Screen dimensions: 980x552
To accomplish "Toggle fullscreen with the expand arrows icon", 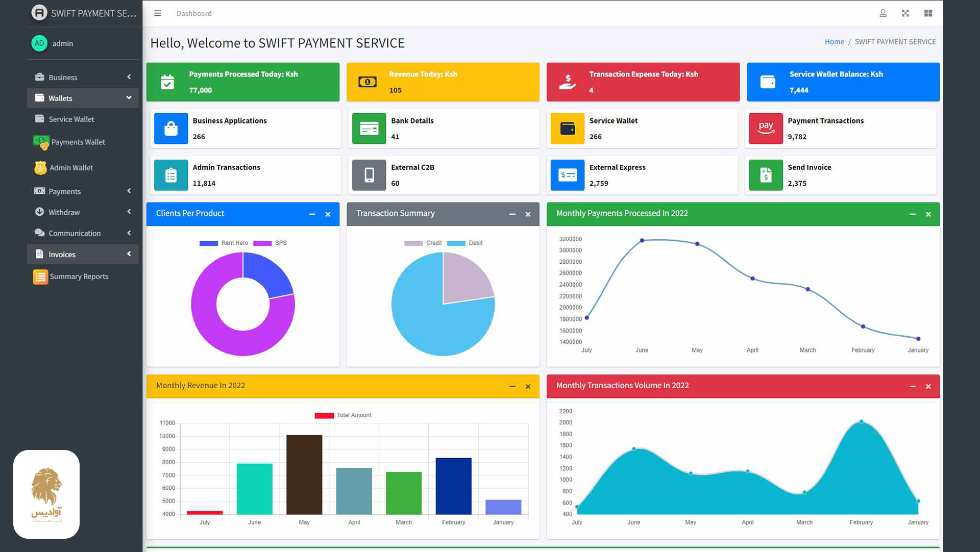I will (x=905, y=13).
